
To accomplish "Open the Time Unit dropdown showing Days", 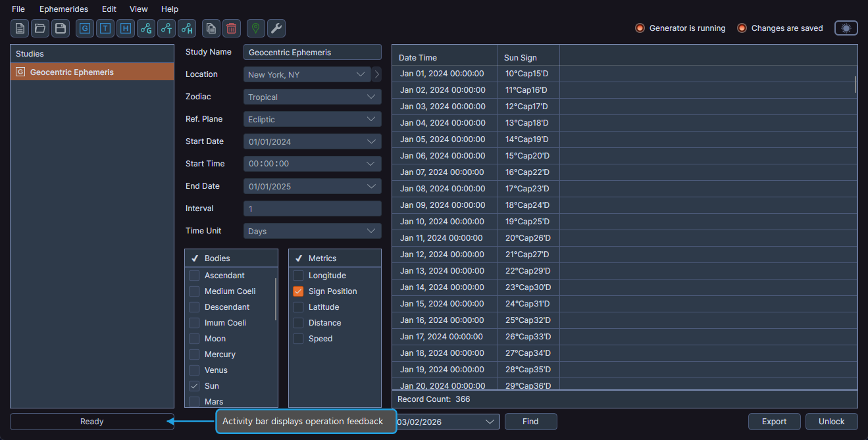I will click(312, 231).
